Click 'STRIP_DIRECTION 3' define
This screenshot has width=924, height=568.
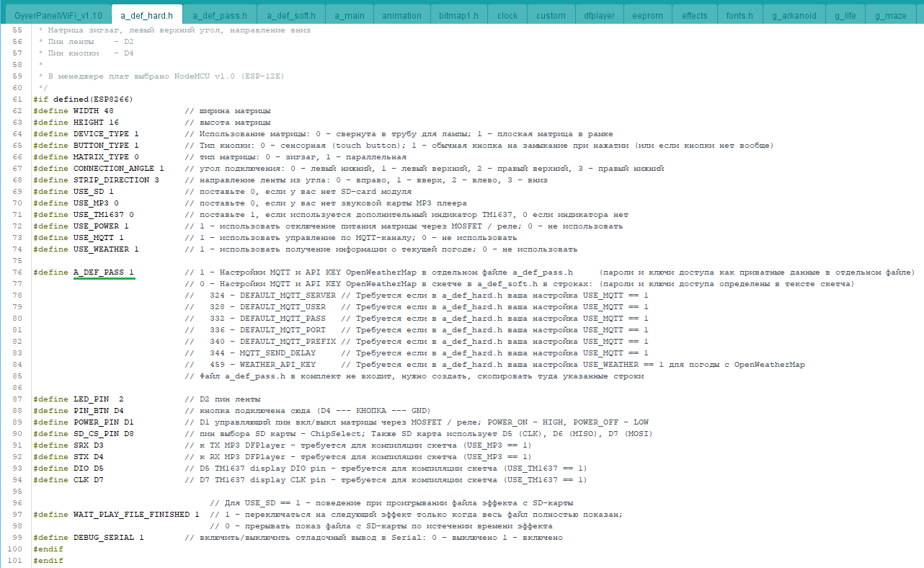tap(116, 180)
